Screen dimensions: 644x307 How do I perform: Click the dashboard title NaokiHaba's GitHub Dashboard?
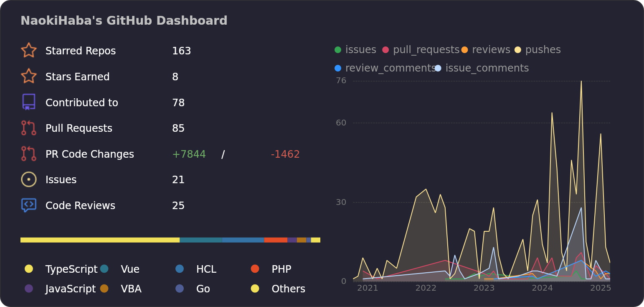tap(124, 21)
